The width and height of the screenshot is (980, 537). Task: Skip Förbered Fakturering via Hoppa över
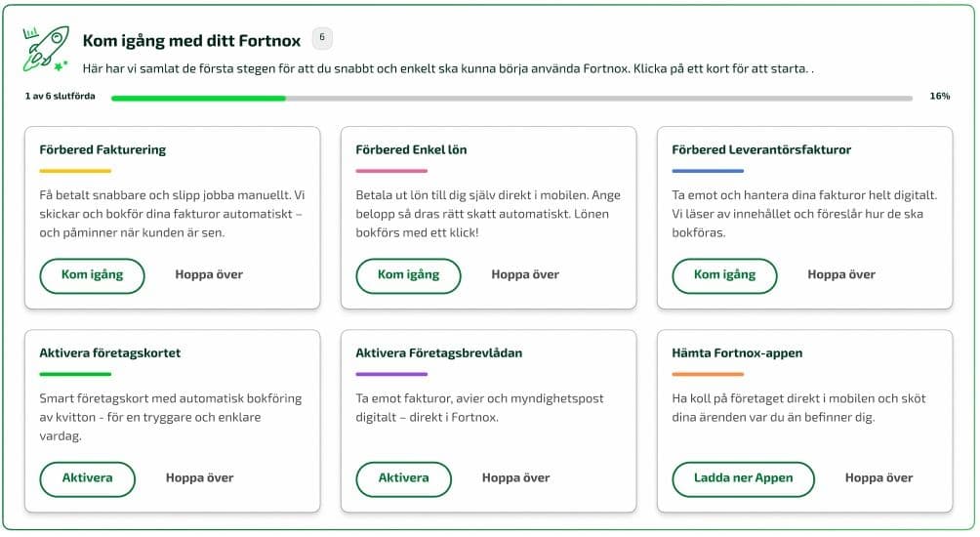[x=209, y=275]
